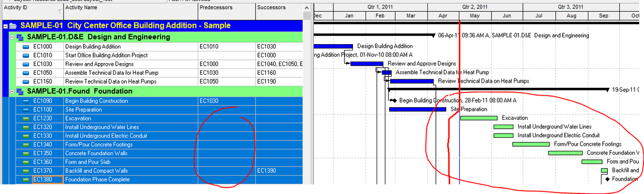This screenshot has width=644, height=194.
Task: Click the Qtr 2, 2011 timescale header
Action: point(475,7)
